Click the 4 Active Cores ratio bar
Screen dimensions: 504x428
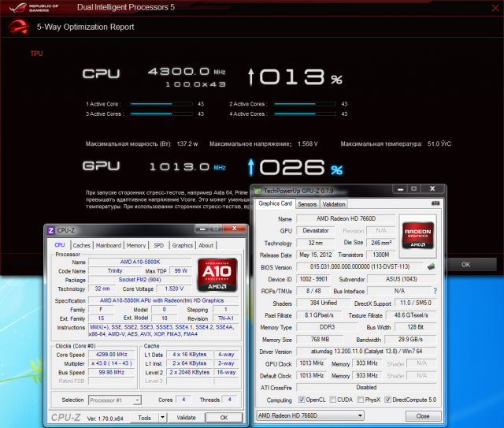(305, 114)
